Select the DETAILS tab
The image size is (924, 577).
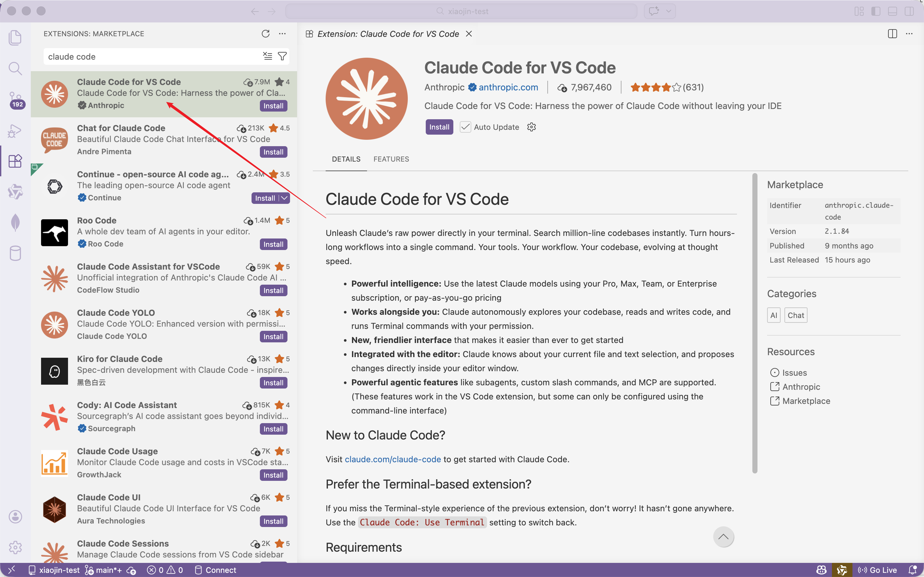click(346, 159)
